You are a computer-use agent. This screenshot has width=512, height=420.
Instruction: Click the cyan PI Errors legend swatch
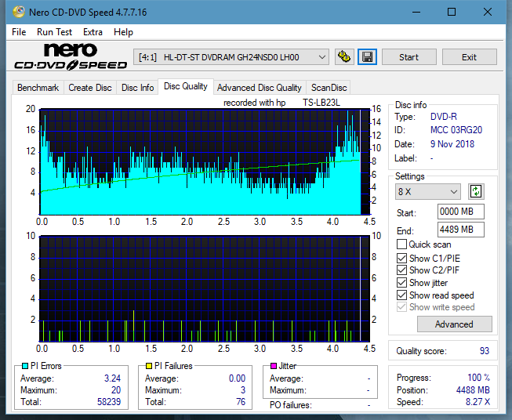point(25,366)
